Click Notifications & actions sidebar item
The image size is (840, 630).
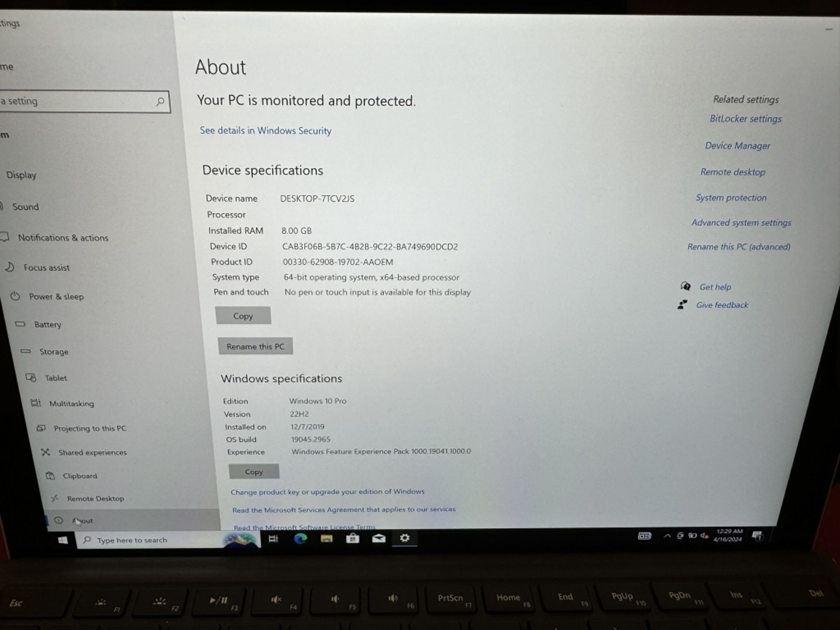click(63, 237)
